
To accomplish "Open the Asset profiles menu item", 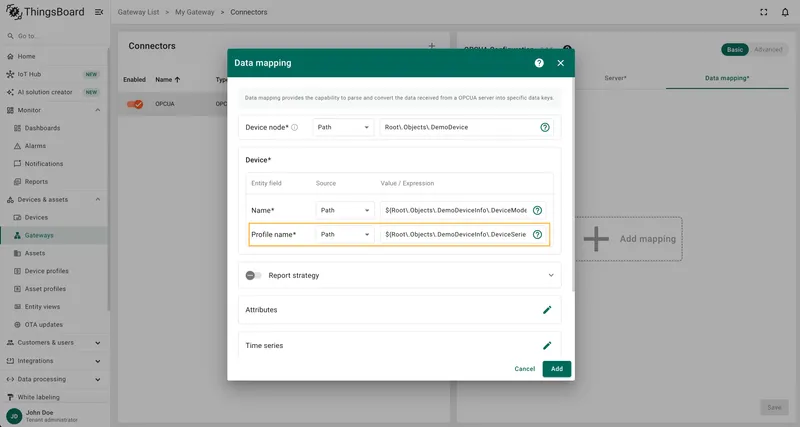I will coord(54,289).
